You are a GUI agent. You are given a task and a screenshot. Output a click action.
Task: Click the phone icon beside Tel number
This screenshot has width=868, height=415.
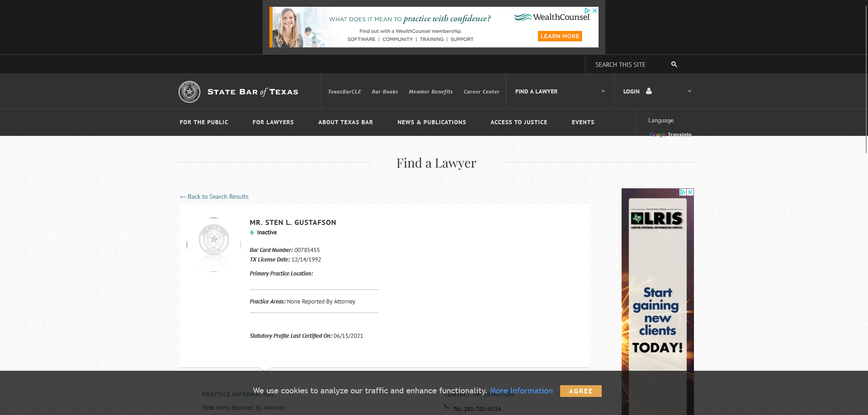[x=447, y=406]
